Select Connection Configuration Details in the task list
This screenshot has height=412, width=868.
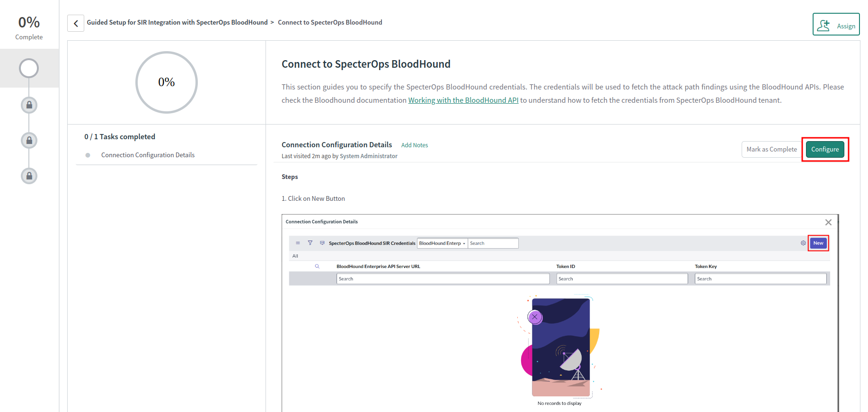coord(148,155)
